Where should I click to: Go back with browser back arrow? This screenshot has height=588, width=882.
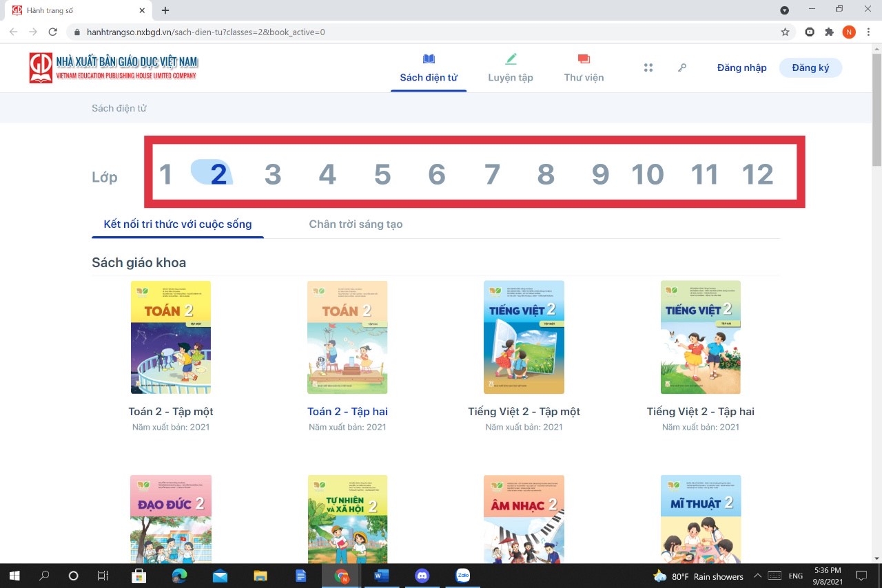[14, 32]
